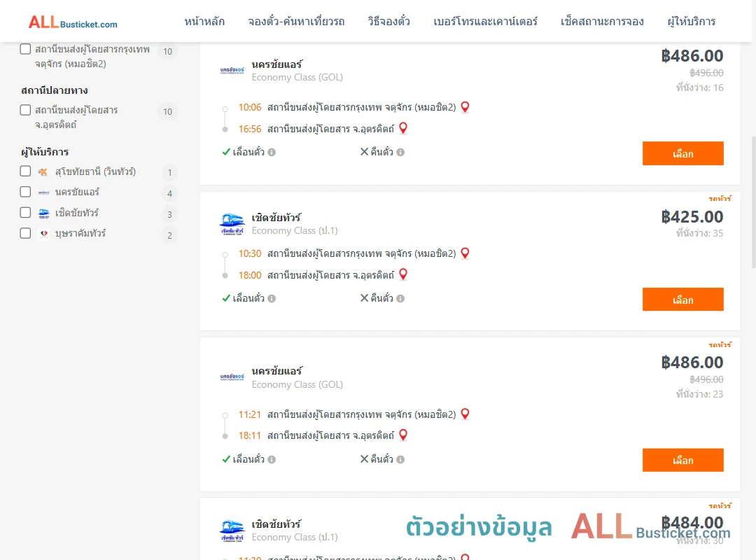The image size is (756, 560).
Task: Open เช็คสถานะการจอง menu item
Action: click(x=602, y=22)
